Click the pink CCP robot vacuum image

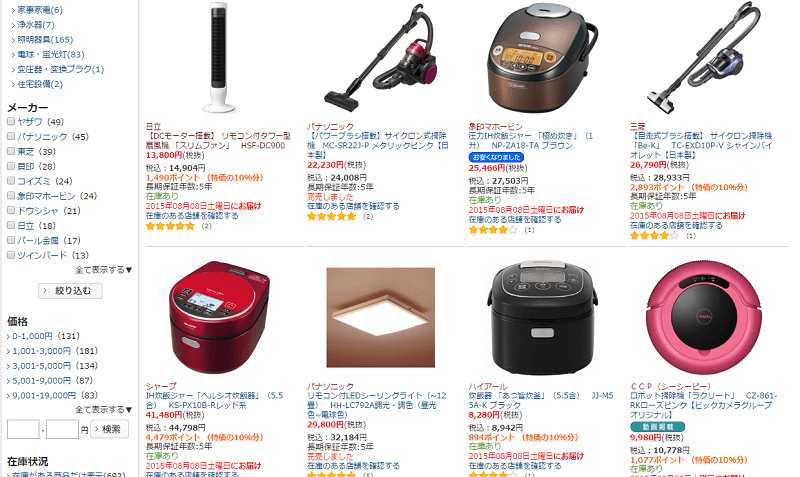pos(703,317)
